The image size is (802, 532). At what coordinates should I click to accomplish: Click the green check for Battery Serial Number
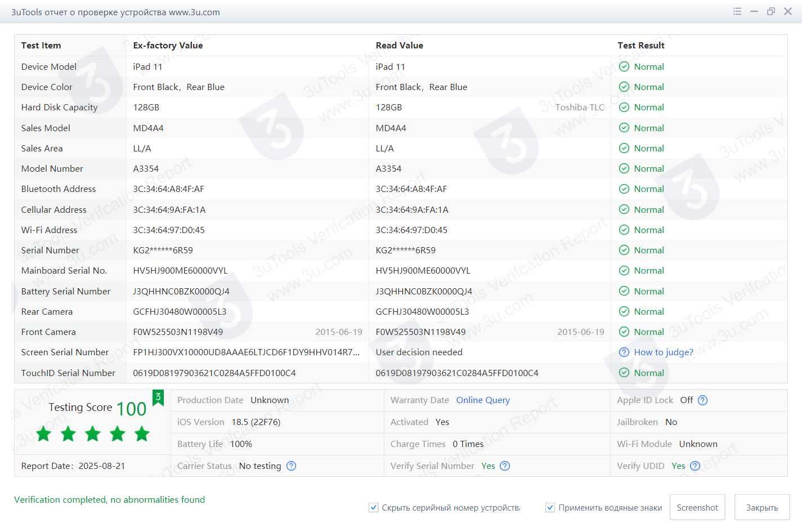click(x=624, y=291)
